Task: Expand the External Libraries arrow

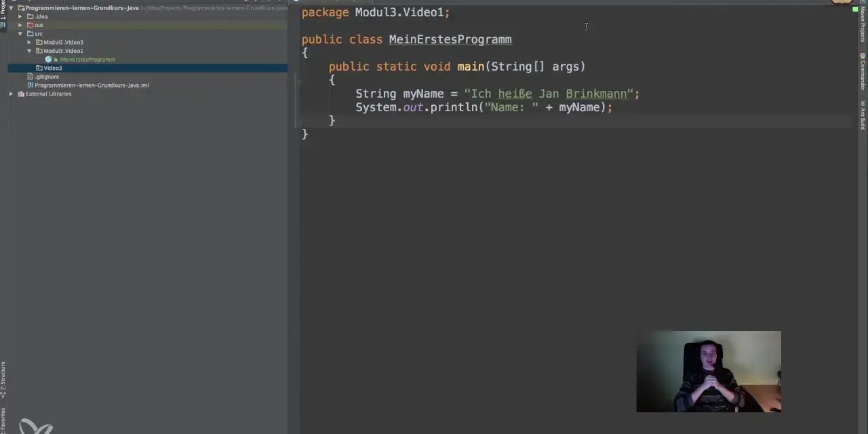Action: [12, 94]
